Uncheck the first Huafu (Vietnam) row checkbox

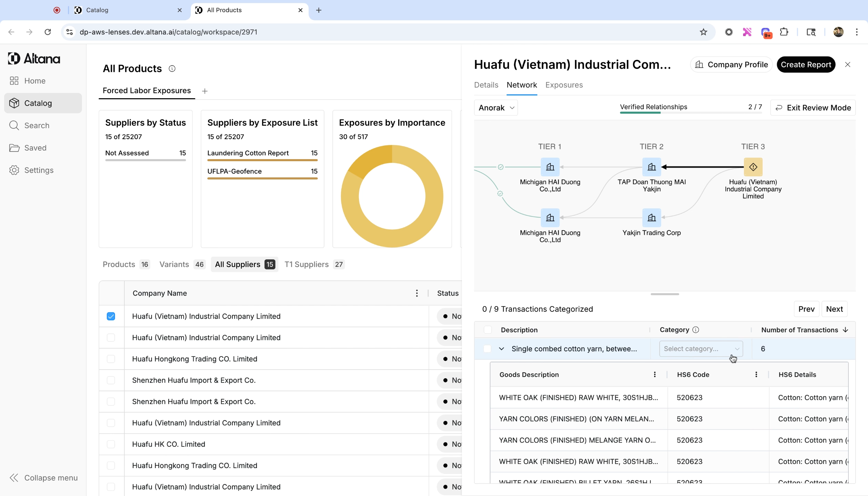coord(111,316)
